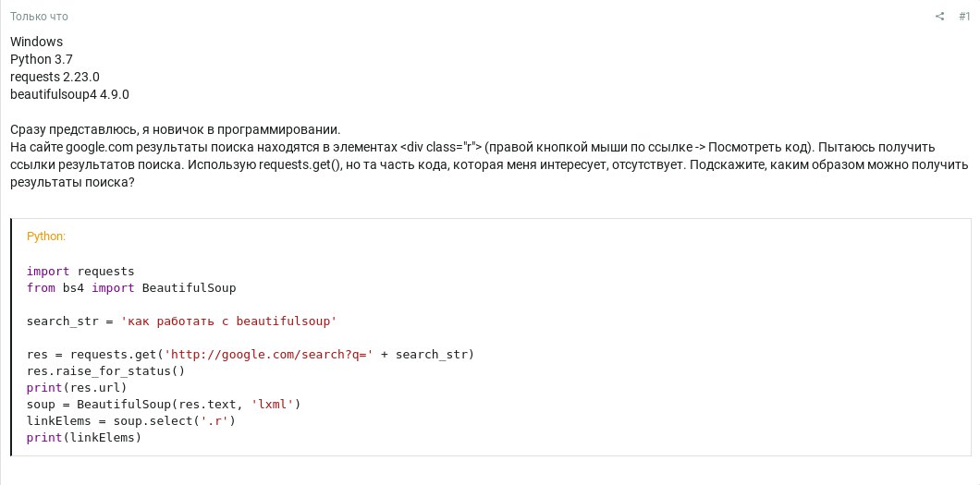Viewport: 980px width, 485px height.
Task: Click the 'print(res.url)' code line
Action: click(x=77, y=388)
